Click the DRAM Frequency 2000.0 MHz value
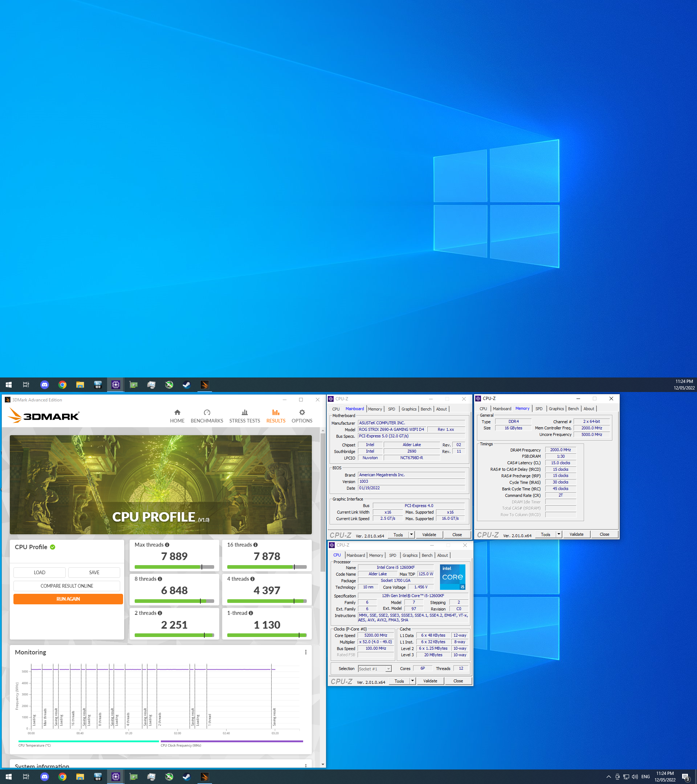 [x=561, y=450]
